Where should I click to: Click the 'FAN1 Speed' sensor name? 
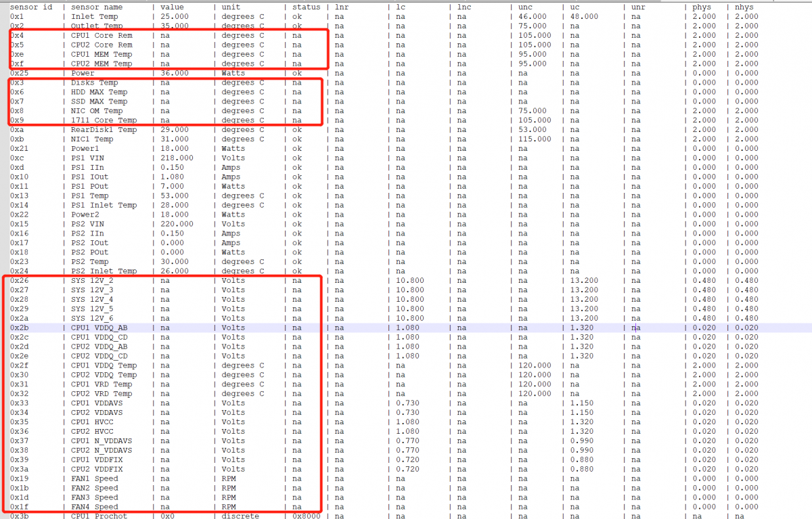click(94, 478)
